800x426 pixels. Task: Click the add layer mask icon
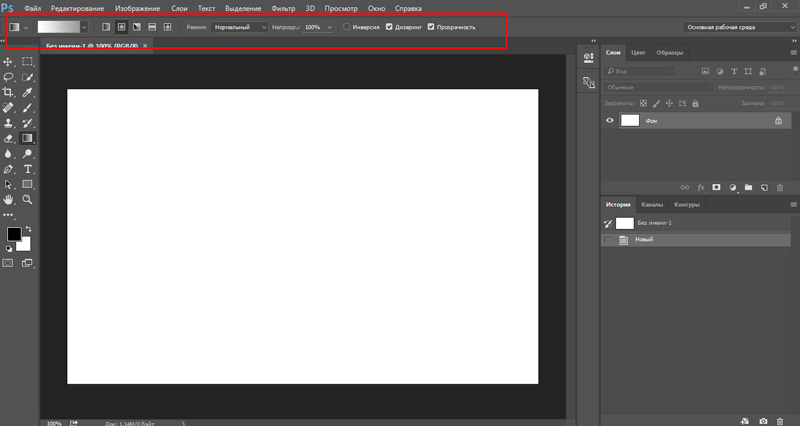coord(716,188)
